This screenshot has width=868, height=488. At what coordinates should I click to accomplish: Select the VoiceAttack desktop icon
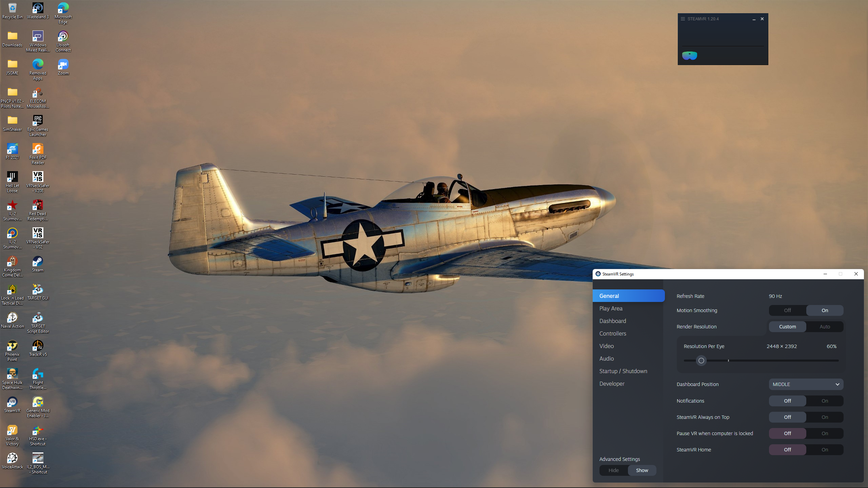(13, 461)
